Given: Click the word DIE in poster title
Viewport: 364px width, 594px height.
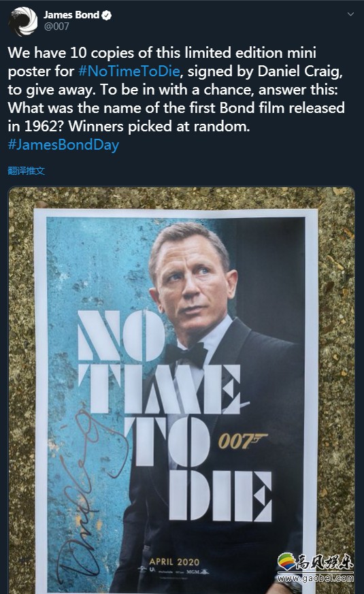Looking at the screenshot, I should [x=220, y=496].
